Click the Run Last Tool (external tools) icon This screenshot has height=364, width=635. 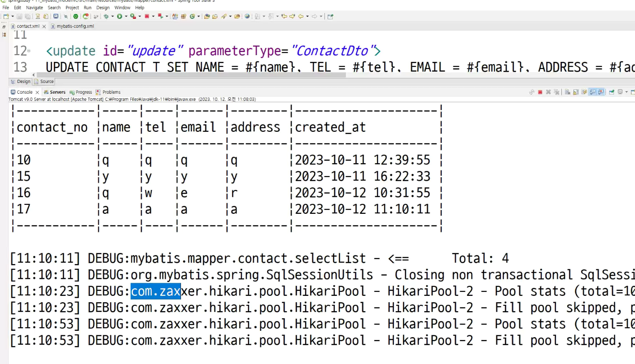tap(133, 16)
